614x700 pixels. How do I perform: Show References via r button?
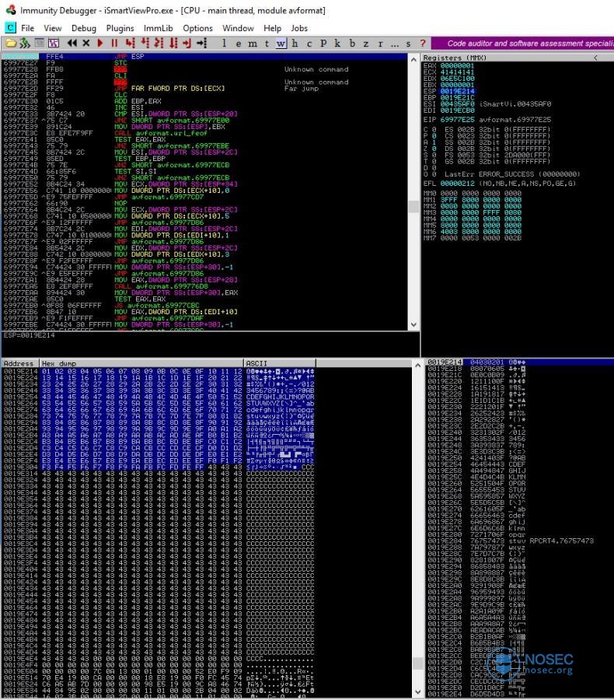(380, 44)
